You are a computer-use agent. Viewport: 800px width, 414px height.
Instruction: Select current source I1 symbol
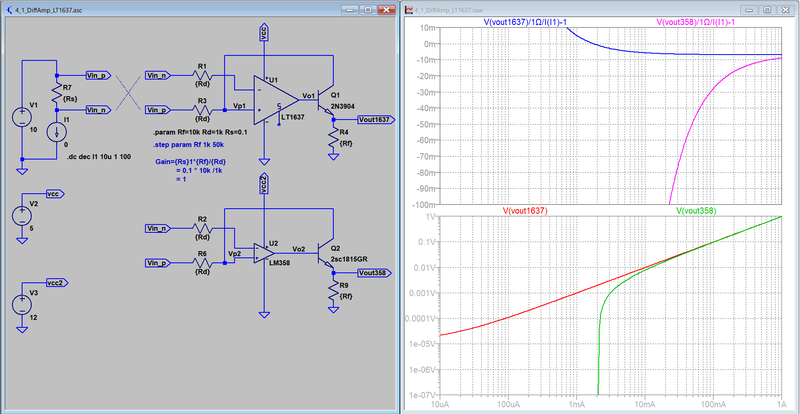(56, 132)
